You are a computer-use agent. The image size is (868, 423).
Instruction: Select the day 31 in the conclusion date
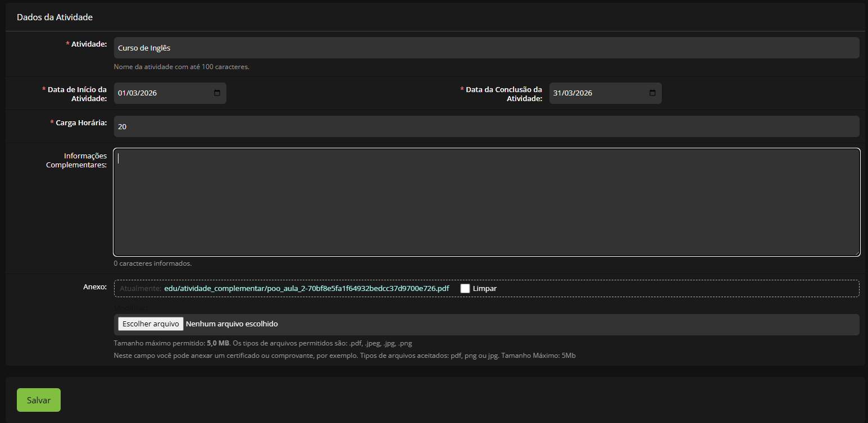[x=557, y=93]
